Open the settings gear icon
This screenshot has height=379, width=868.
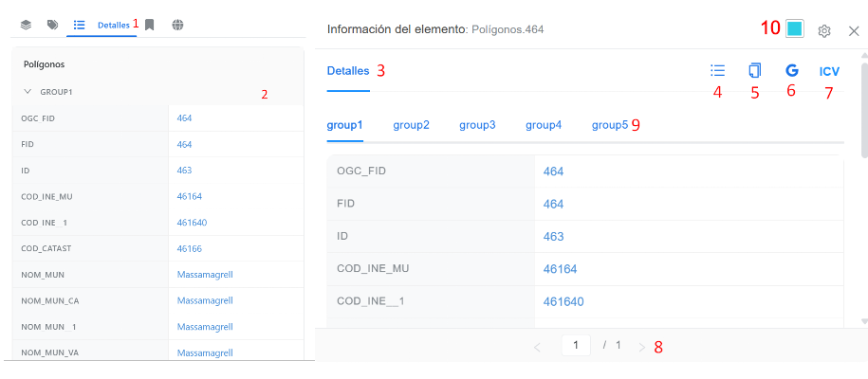tap(824, 31)
